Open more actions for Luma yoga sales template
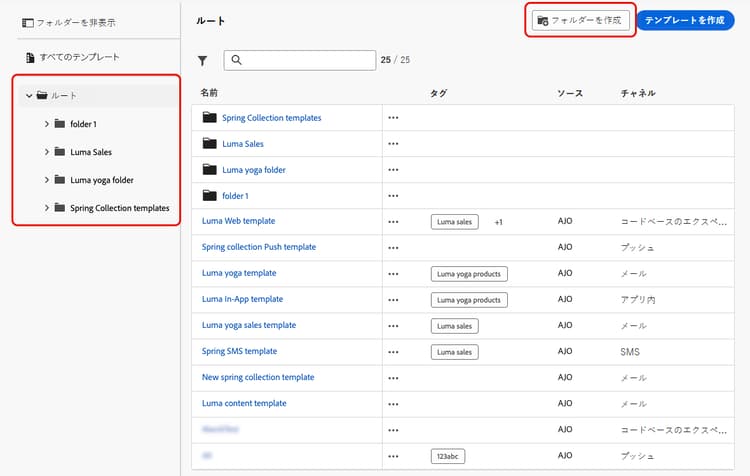 pos(393,326)
